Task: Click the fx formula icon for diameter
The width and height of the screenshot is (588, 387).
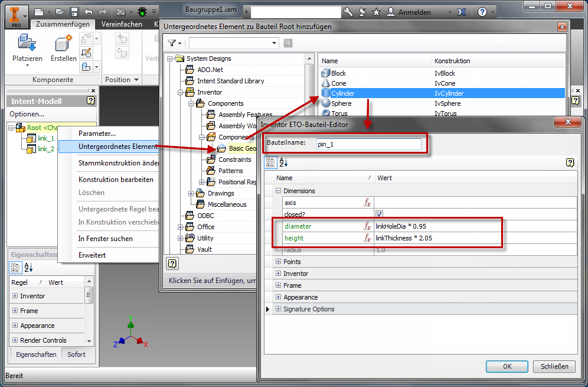Action: (367, 226)
